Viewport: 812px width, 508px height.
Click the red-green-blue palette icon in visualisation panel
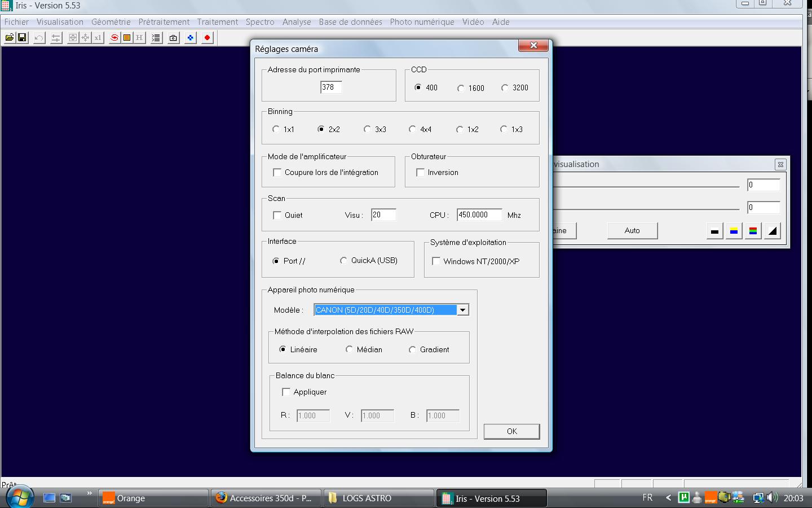click(753, 230)
